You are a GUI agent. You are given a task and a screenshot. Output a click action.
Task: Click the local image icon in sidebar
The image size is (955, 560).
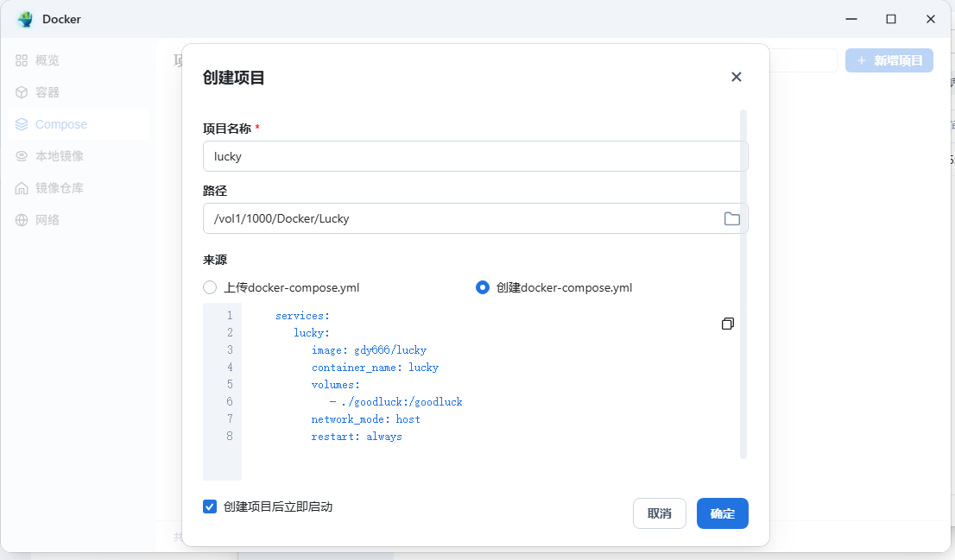pyautogui.click(x=22, y=156)
